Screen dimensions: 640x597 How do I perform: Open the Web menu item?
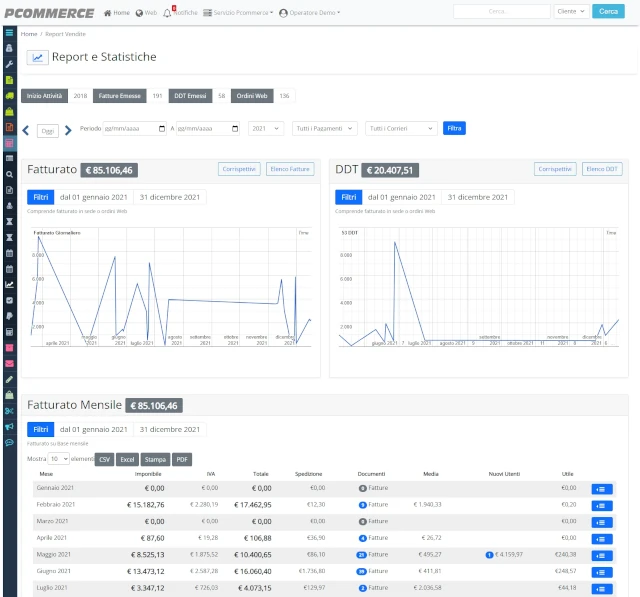pos(146,13)
